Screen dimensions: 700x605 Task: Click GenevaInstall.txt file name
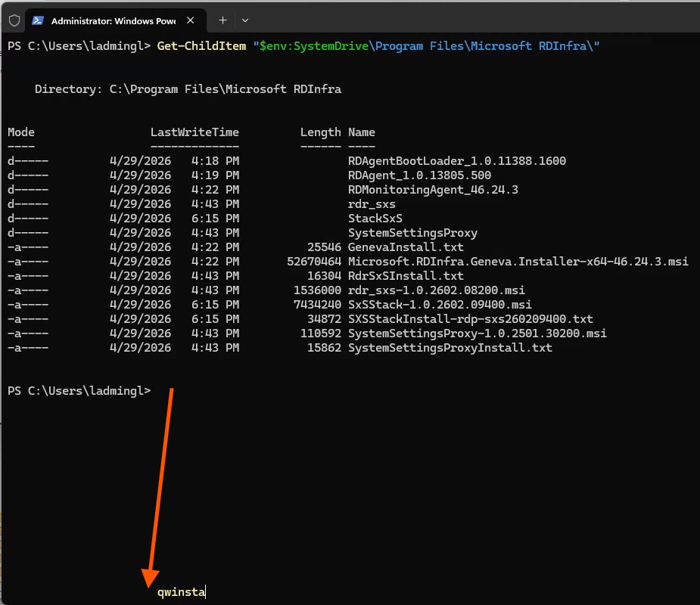[x=406, y=247]
